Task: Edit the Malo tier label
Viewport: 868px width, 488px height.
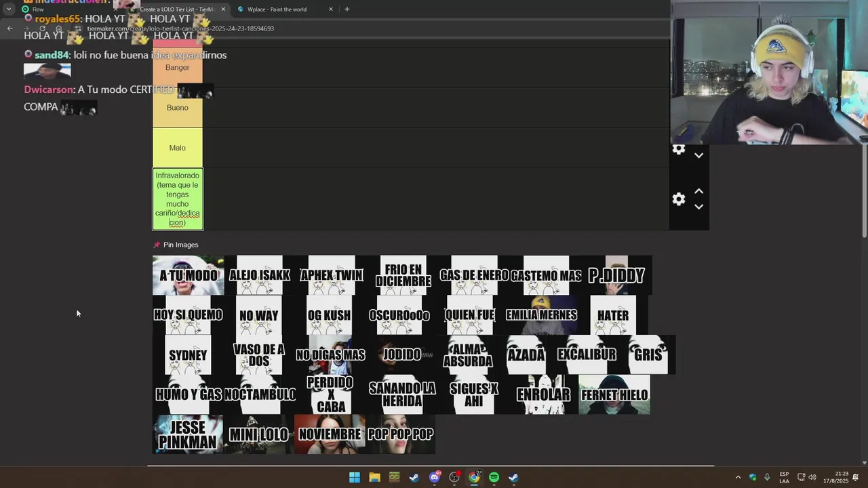Action: tap(178, 148)
